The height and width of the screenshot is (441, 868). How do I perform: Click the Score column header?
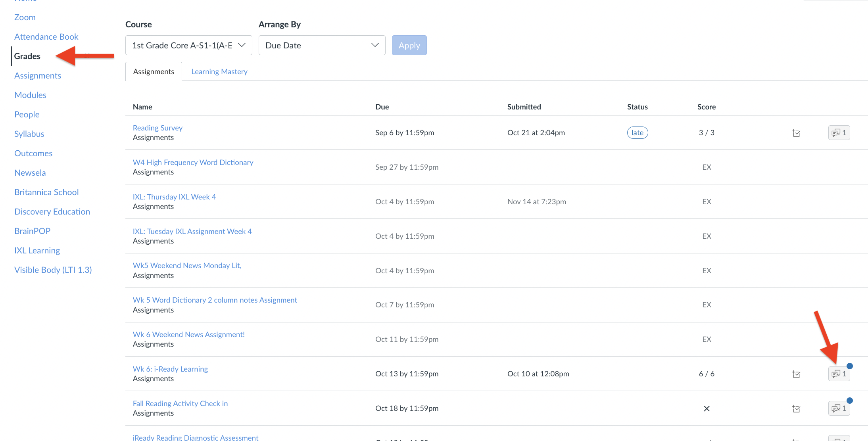tap(707, 107)
